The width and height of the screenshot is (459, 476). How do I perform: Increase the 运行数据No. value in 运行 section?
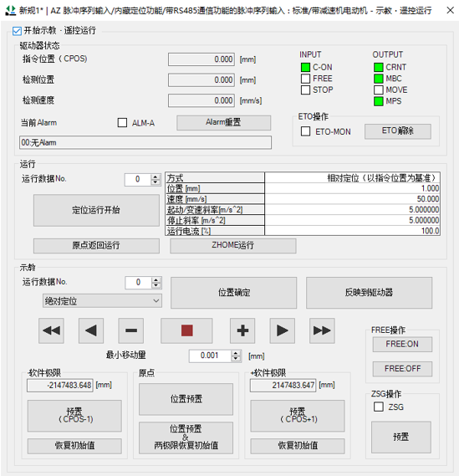click(156, 177)
